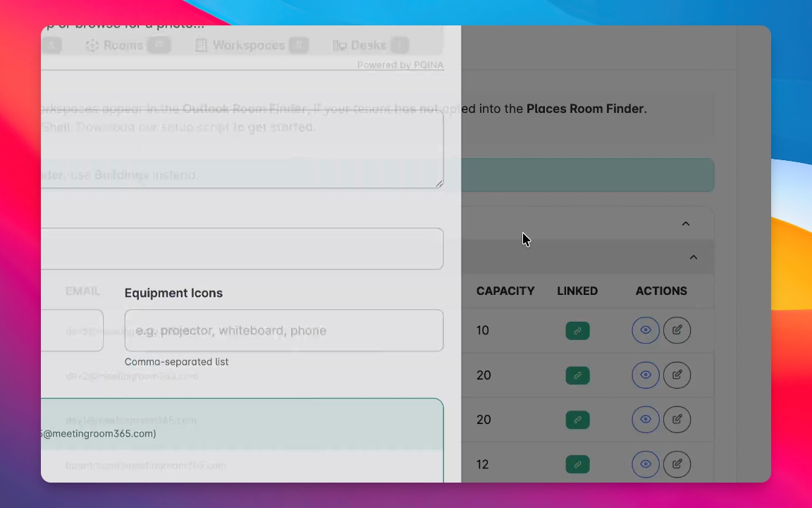Click the capacity value 10
The width and height of the screenshot is (812, 508).
pyautogui.click(x=483, y=331)
